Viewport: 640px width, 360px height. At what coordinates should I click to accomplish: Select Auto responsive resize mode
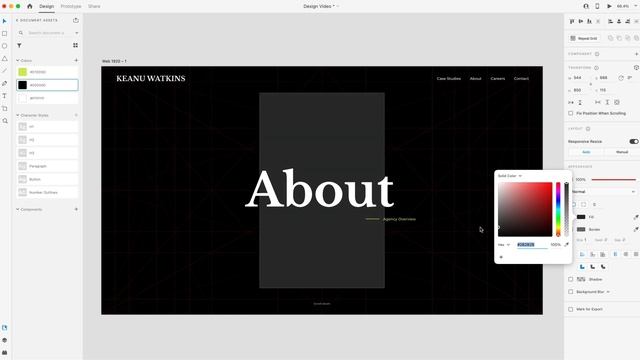point(586,152)
